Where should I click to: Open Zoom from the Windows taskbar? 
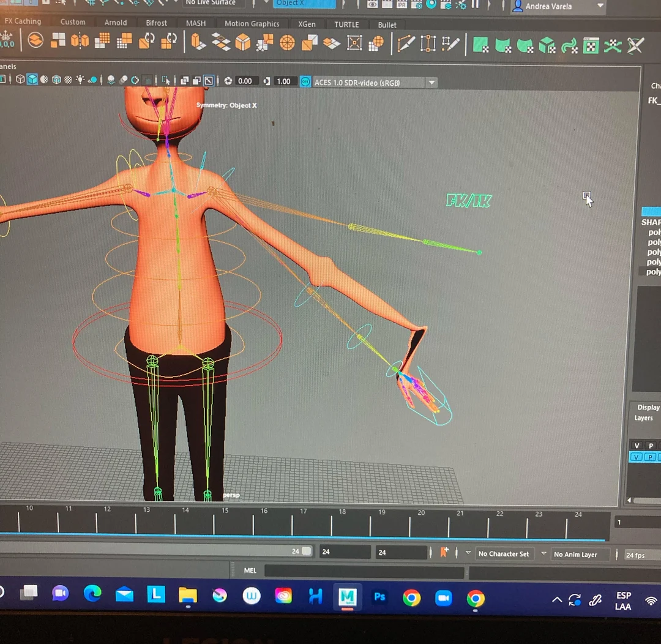[443, 597]
